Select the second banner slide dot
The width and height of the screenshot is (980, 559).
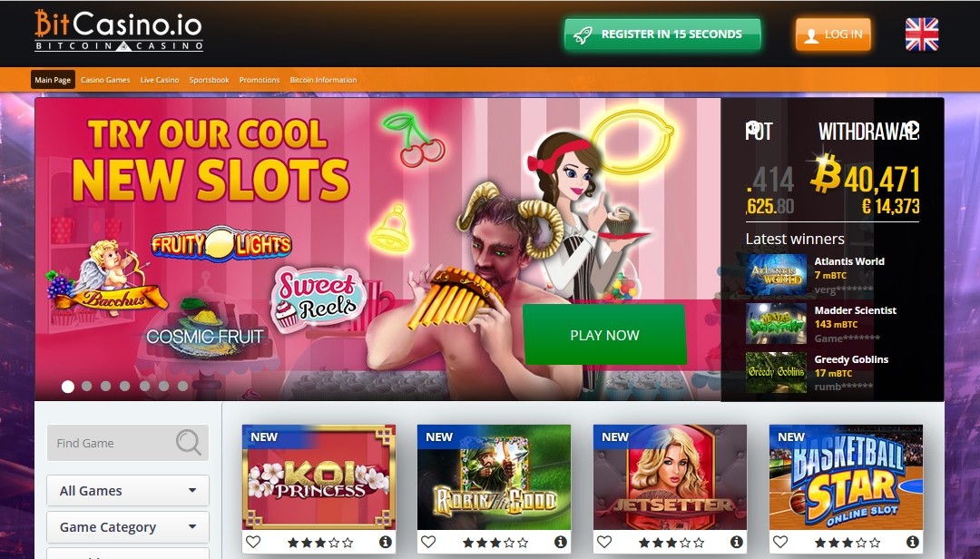[87, 387]
